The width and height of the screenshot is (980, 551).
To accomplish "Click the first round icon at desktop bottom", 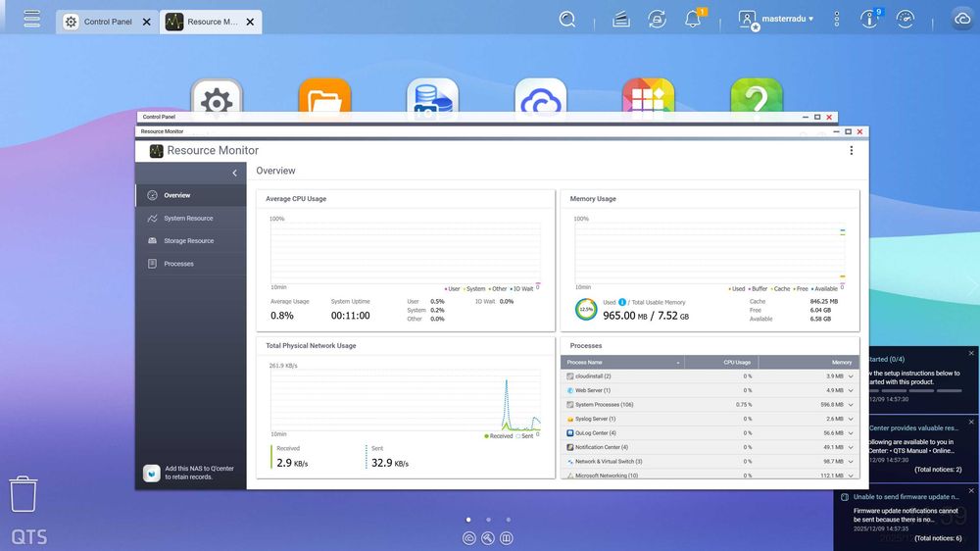I will 469,538.
